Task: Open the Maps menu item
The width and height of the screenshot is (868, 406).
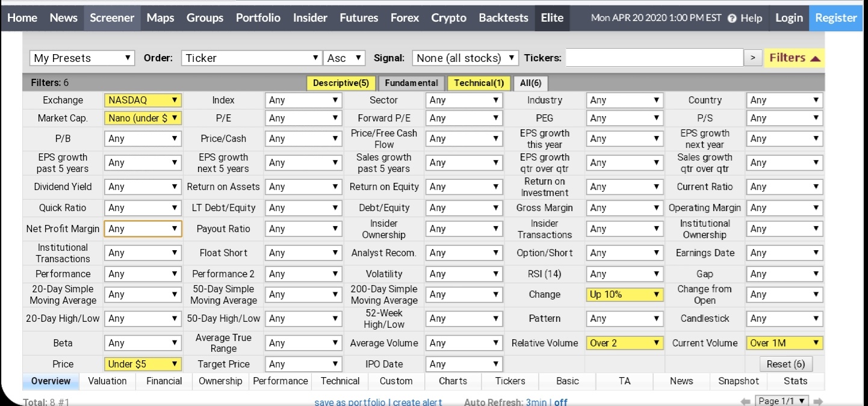Action: pos(160,18)
